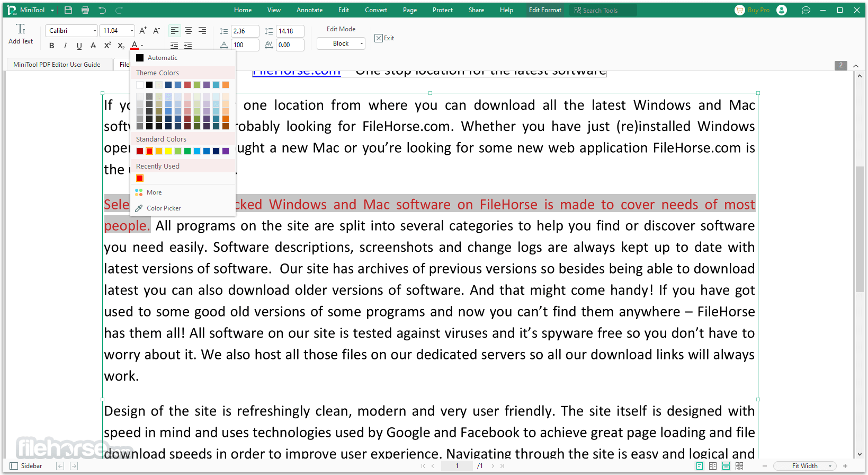This screenshot has height=475, width=868.
Task: Zoom in with the plus icon
Action: [x=845, y=466]
